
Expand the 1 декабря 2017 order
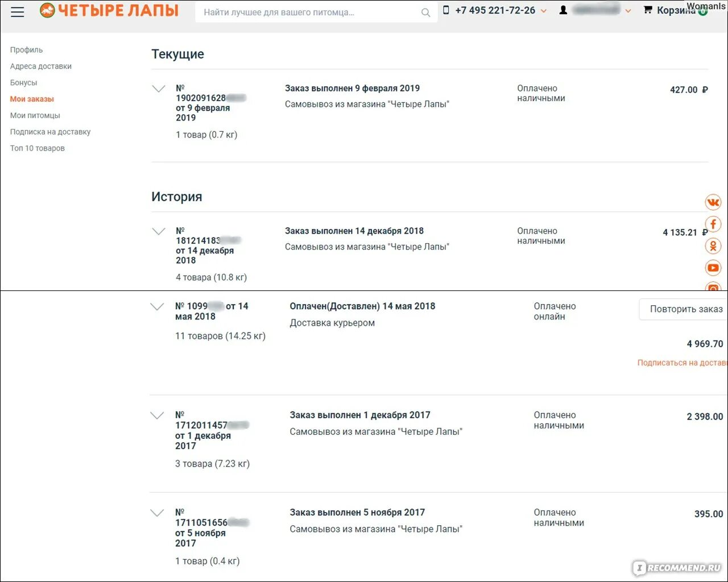click(x=157, y=415)
